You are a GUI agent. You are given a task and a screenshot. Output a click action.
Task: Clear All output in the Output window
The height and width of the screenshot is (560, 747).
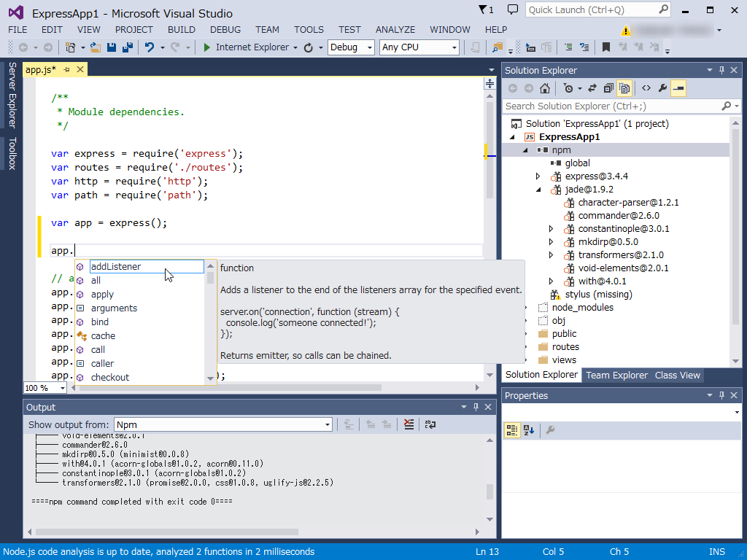tap(409, 424)
